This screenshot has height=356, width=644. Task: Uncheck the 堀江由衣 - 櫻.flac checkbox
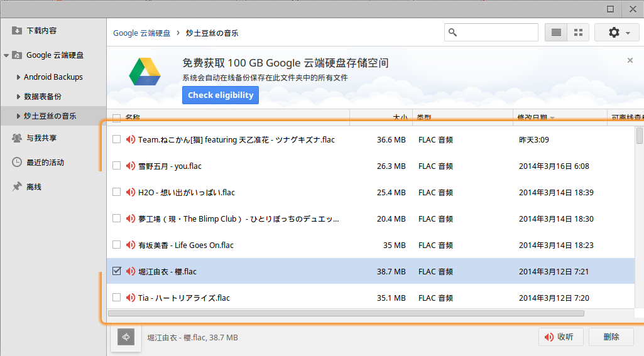click(x=116, y=271)
